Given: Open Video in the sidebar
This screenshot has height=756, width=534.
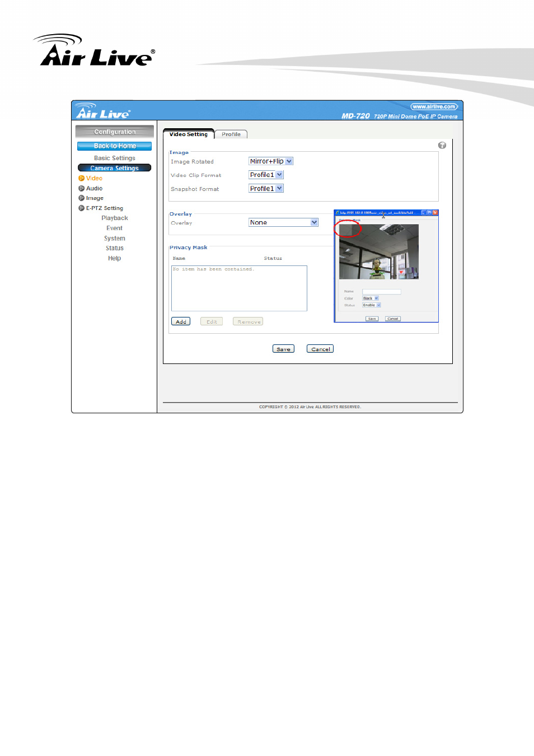Looking at the screenshot, I should [94, 178].
